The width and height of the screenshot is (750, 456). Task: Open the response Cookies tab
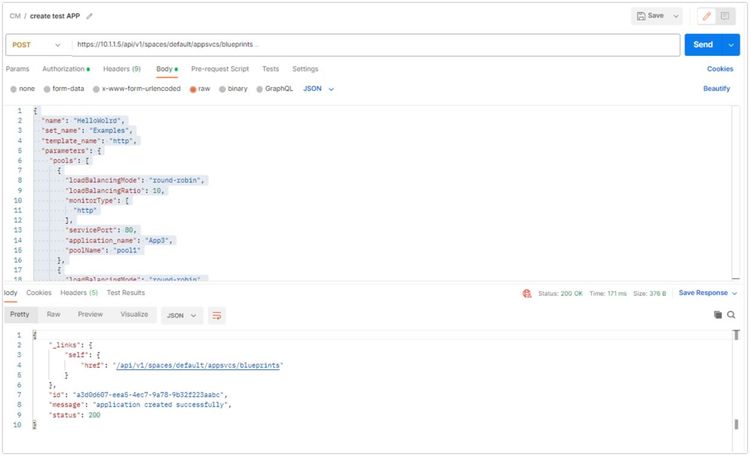coord(39,293)
